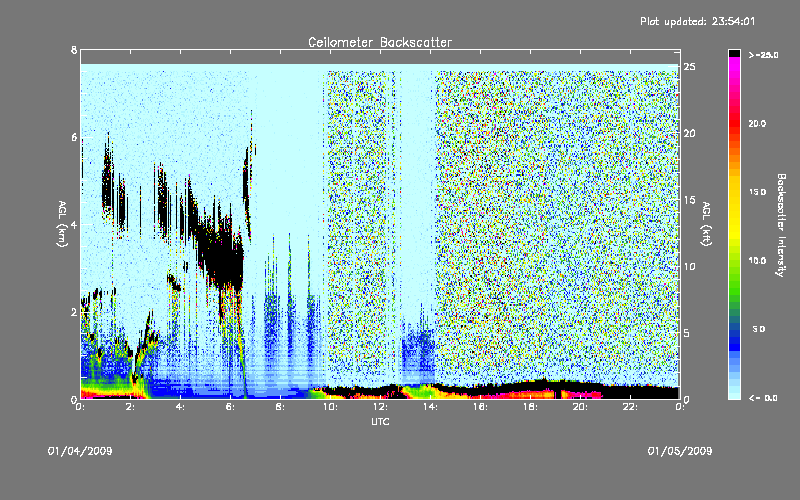Viewport: 800px width, 500px height.
Task: Click the end date 01/05/2009
Action: click(x=680, y=451)
